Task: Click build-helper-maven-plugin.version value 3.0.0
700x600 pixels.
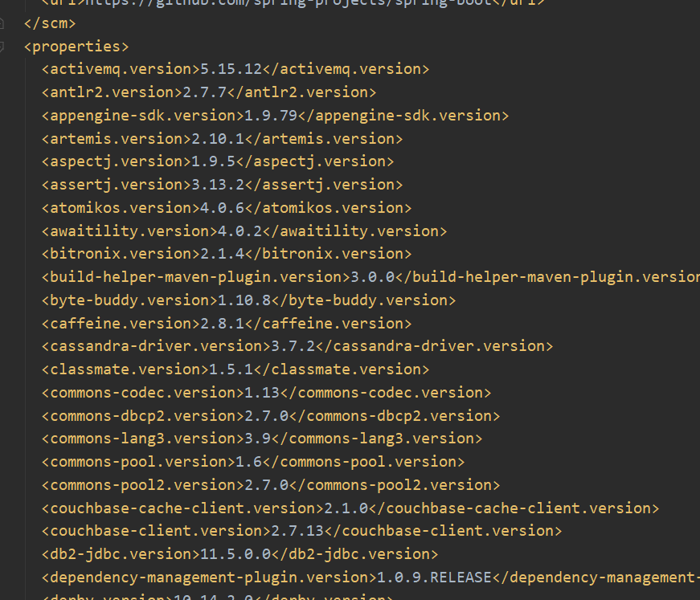Action: [x=373, y=277]
